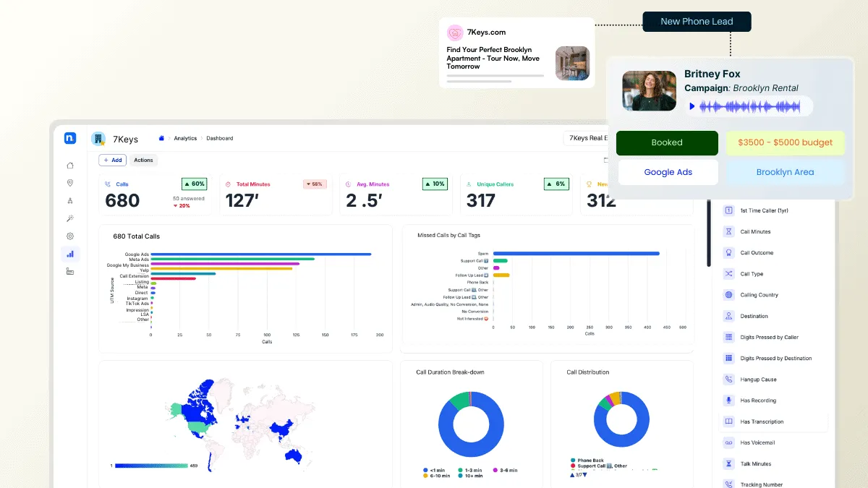Click the Call Duration Break-down donut chart

[x=471, y=424]
